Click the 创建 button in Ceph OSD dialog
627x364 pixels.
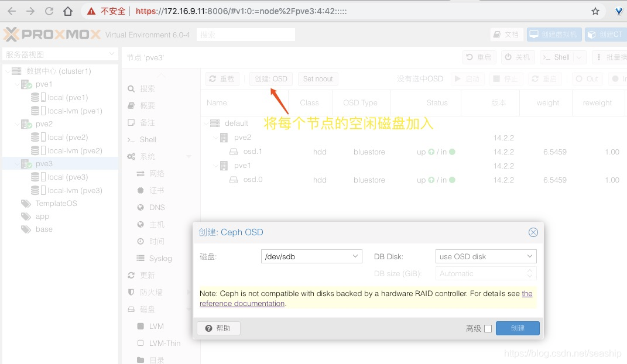[518, 328]
